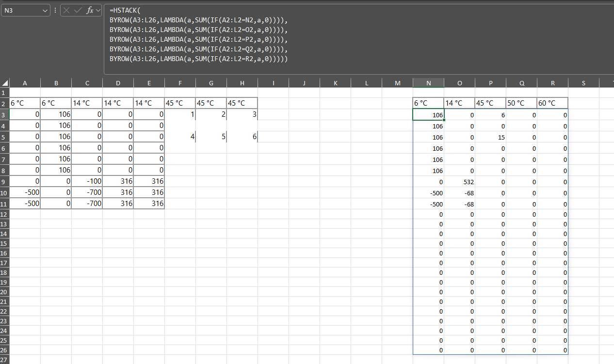Select the cell containing -100
The height and width of the screenshot is (364, 614).
pyautogui.click(x=87, y=181)
